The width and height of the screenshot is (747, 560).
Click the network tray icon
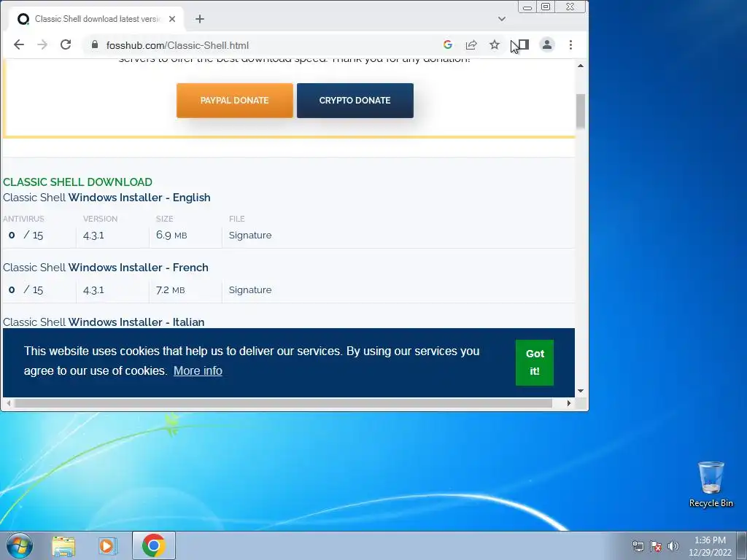click(x=638, y=546)
